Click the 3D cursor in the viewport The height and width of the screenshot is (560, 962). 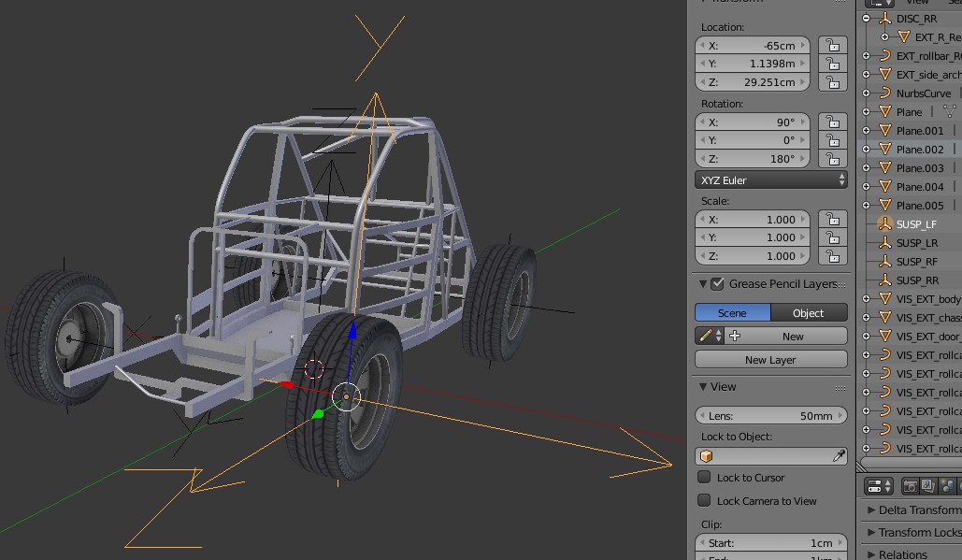(x=314, y=368)
